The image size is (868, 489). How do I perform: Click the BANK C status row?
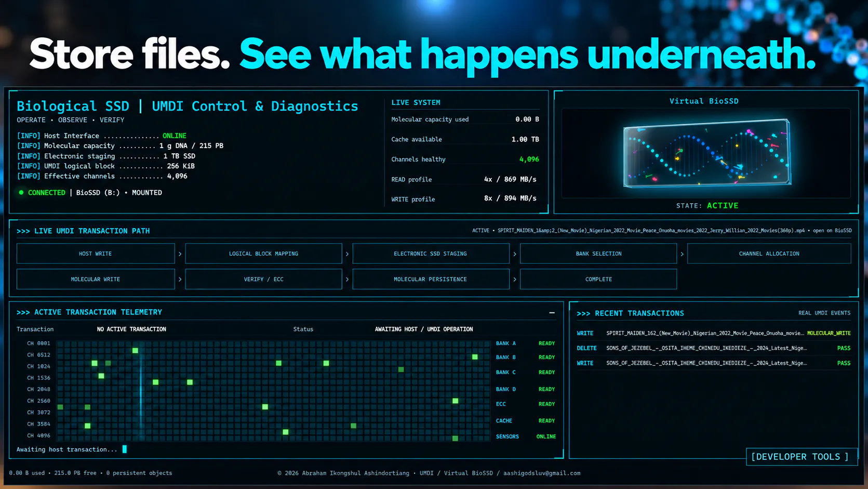click(526, 373)
